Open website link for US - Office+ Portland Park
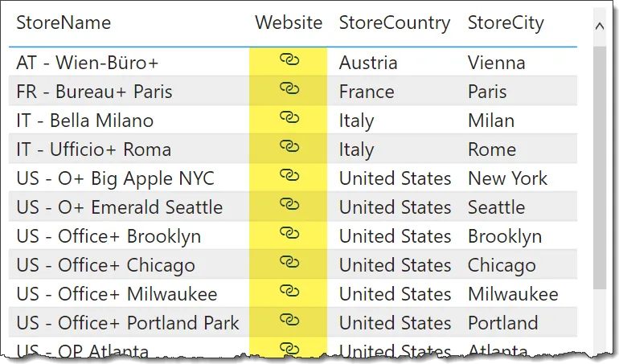The image size is (619, 364). click(289, 320)
